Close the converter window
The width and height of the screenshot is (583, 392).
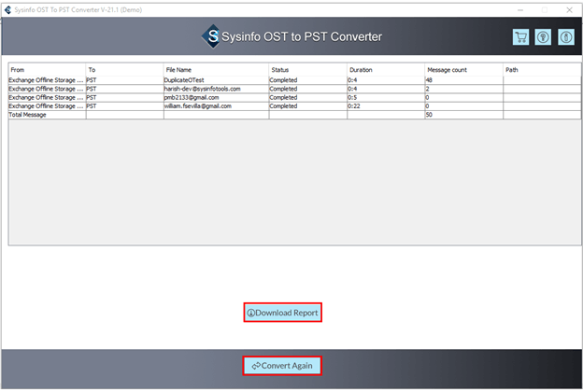(569, 10)
